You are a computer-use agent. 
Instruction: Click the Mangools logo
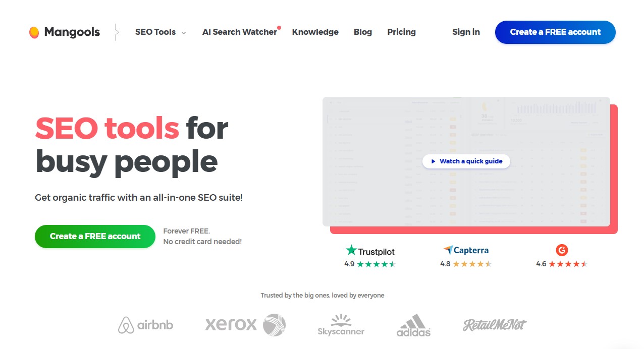pyautogui.click(x=64, y=32)
